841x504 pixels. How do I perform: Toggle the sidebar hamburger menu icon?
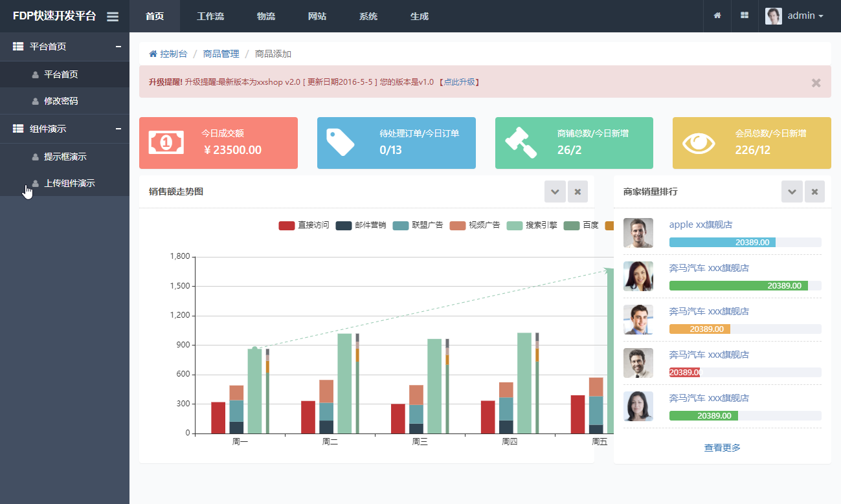[x=113, y=17]
